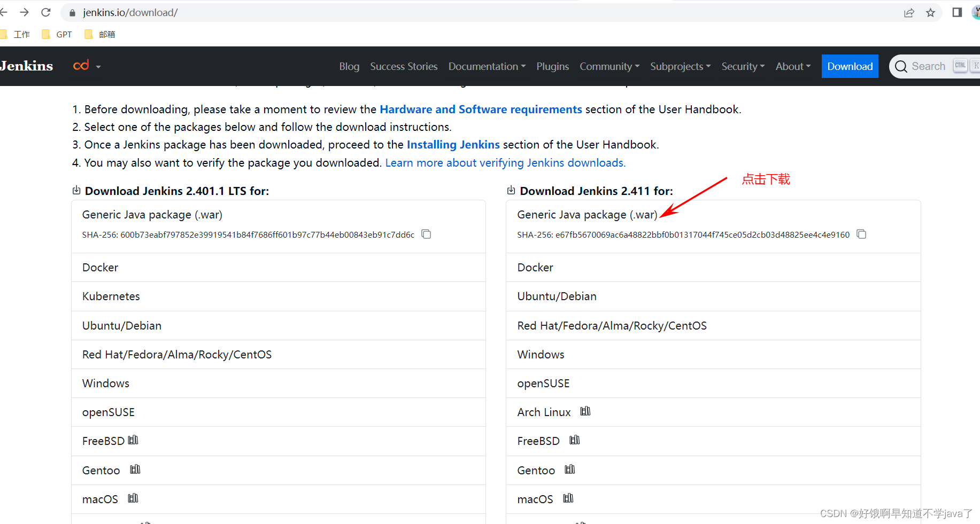Download LTS Generic Java package (.war)
Viewport: 980px width, 524px height.
click(152, 214)
